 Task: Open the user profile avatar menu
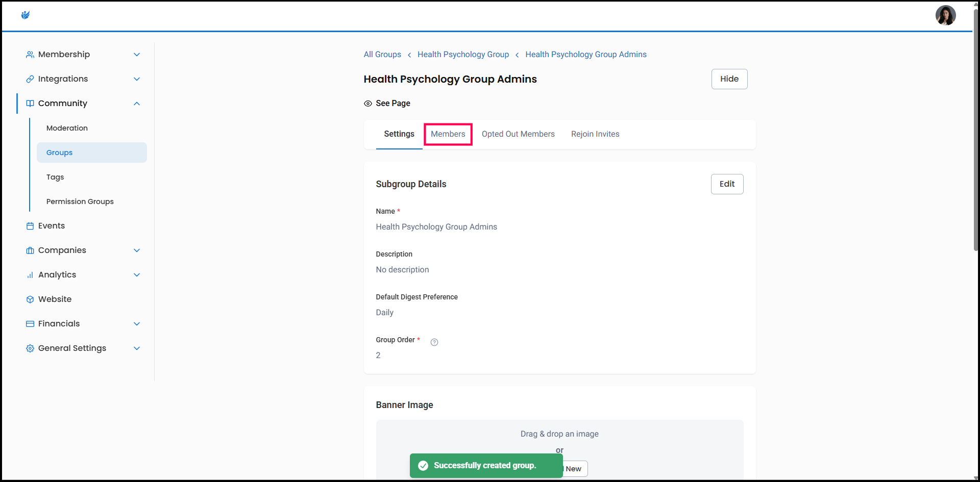pyautogui.click(x=945, y=15)
